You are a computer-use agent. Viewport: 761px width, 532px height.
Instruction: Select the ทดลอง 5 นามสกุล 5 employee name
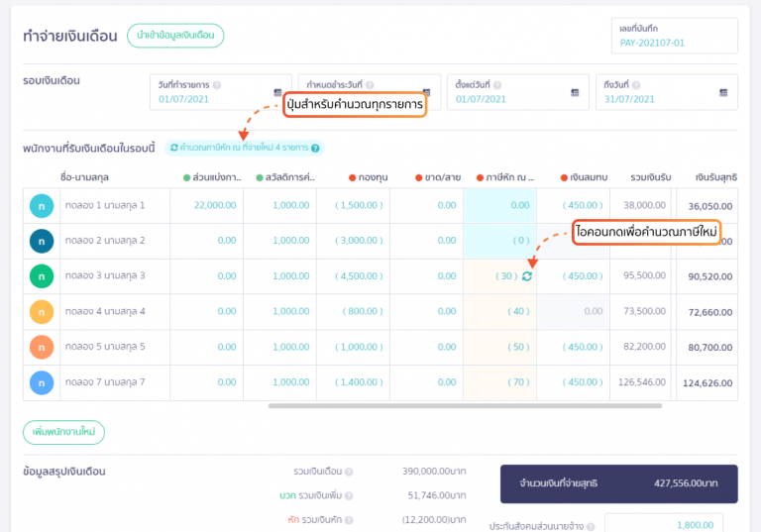[104, 347]
